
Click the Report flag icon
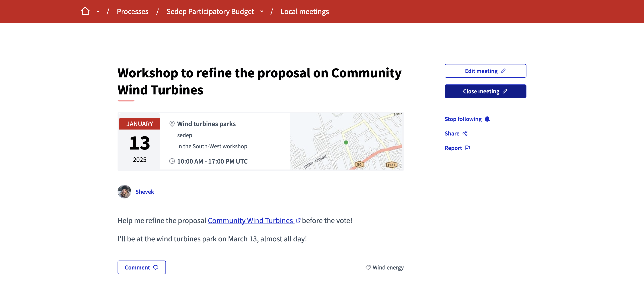click(x=468, y=148)
